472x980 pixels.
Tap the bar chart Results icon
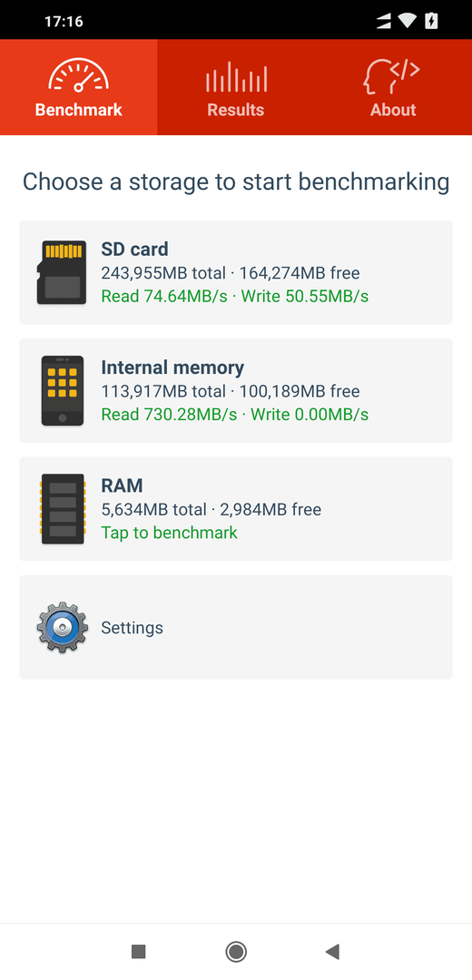(236, 76)
